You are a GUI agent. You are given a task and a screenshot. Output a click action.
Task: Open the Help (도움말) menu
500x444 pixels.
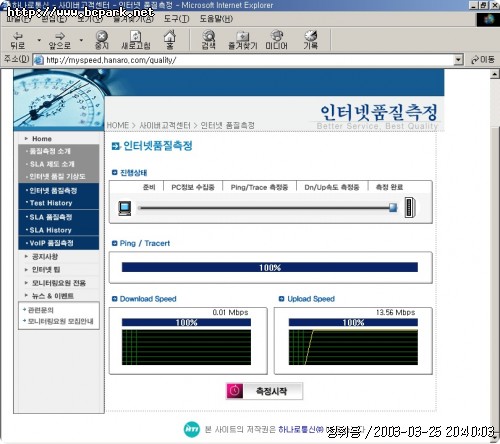point(216,19)
